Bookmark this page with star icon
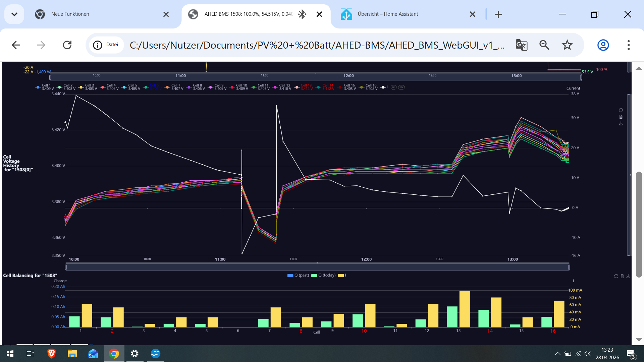Viewport: 644px width, 362px height. 567,45
